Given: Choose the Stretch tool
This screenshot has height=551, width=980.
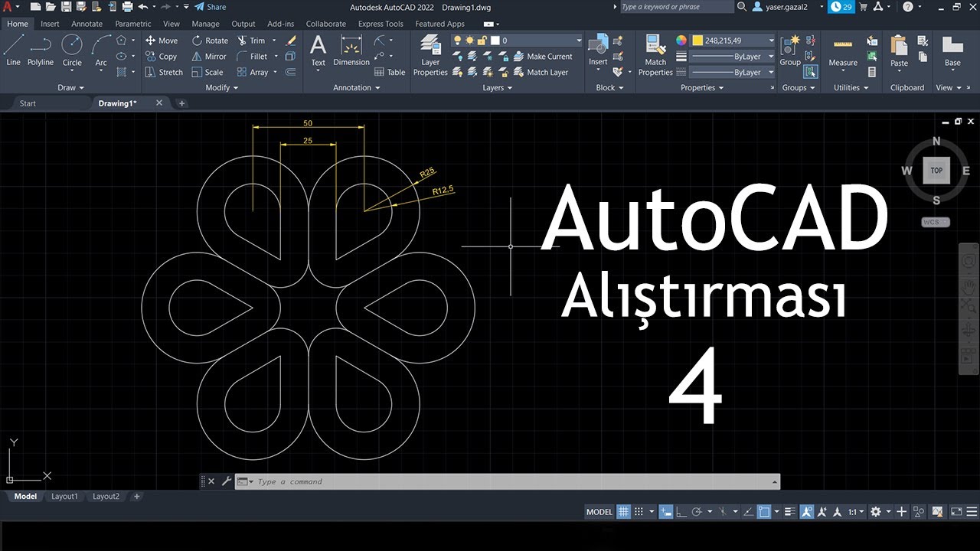Looking at the screenshot, I should [x=165, y=73].
